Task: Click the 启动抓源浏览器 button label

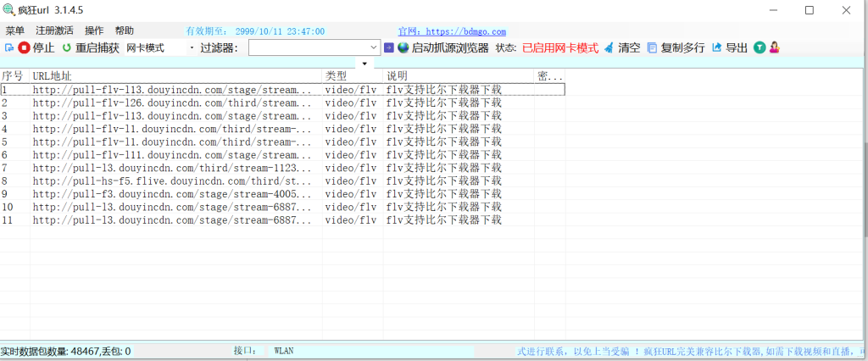Action: (x=450, y=47)
